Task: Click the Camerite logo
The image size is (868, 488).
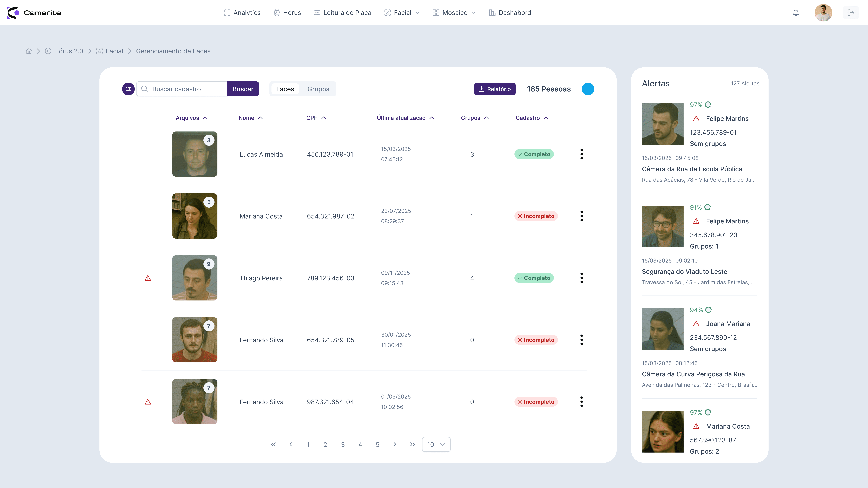Action: (34, 13)
